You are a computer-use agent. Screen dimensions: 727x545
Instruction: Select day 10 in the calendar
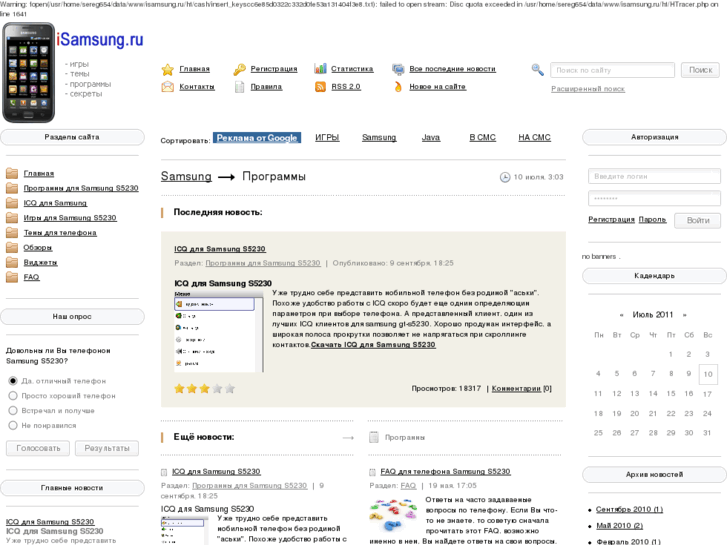click(708, 374)
